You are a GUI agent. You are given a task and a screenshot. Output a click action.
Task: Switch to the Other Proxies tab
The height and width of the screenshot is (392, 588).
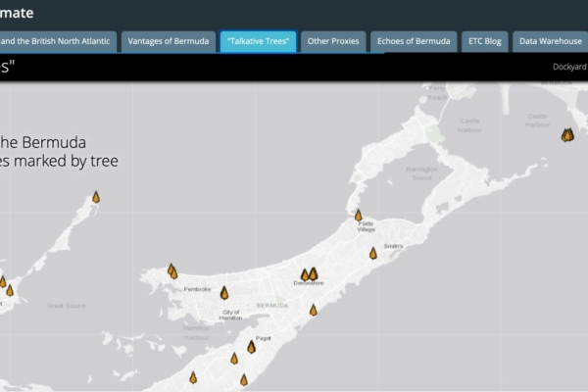point(333,41)
